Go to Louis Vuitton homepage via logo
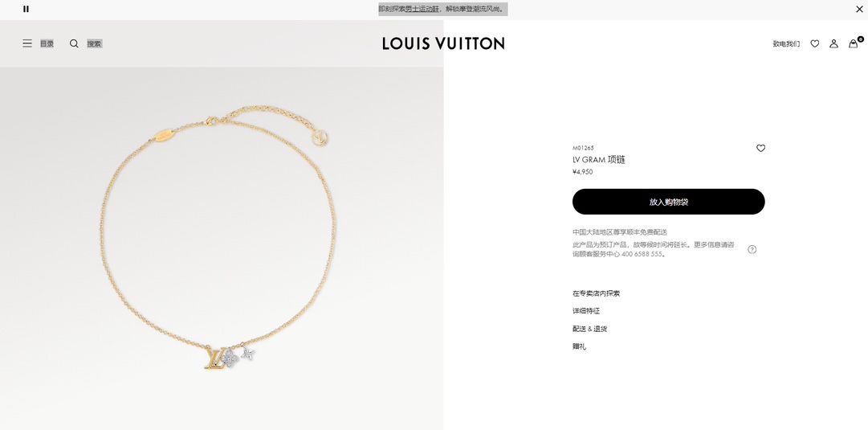Screen dimensions: 868x430 (x=443, y=43)
